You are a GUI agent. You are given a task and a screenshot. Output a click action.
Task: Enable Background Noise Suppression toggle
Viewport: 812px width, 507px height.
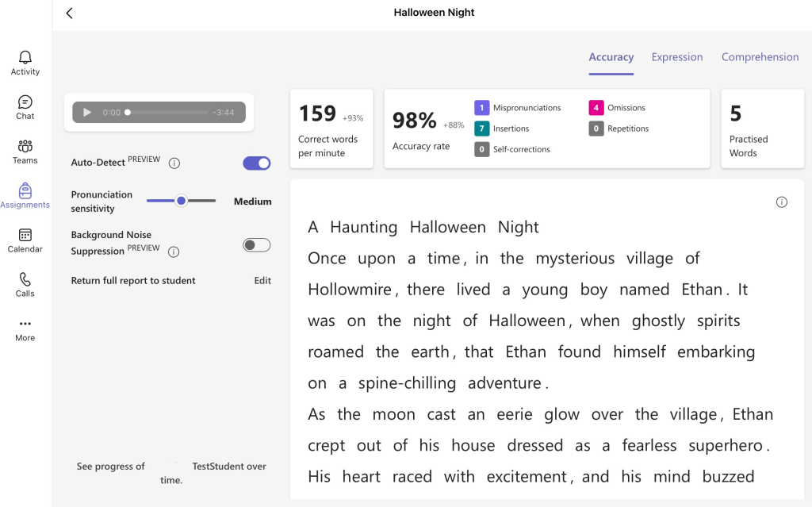point(256,245)
